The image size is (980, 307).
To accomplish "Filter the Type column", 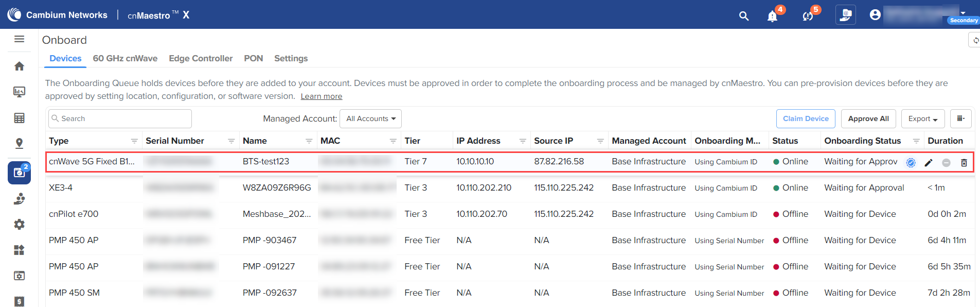I will click(x=134, y=141).
